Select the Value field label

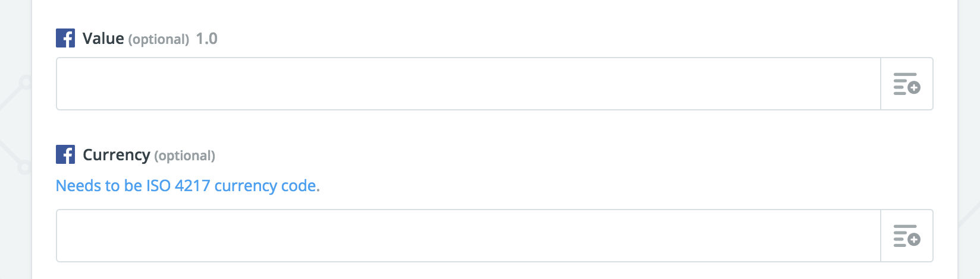(x=103, y=39)
